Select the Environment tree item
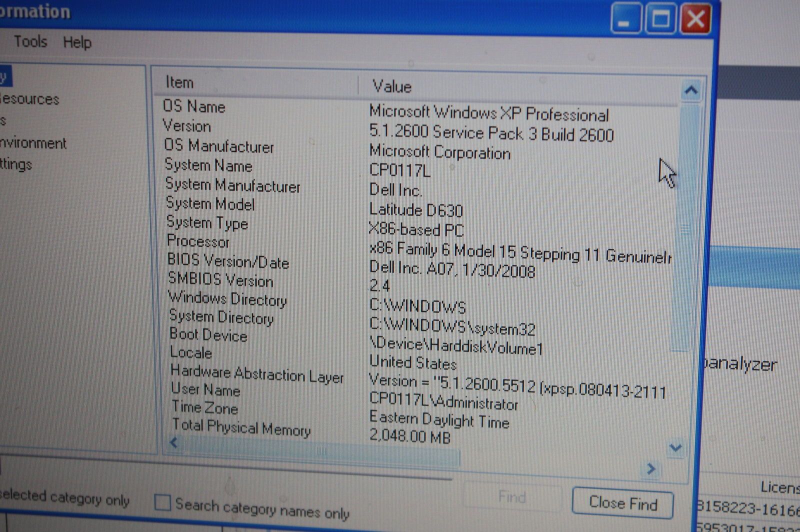The image size is (800, 532). point(33,143)
